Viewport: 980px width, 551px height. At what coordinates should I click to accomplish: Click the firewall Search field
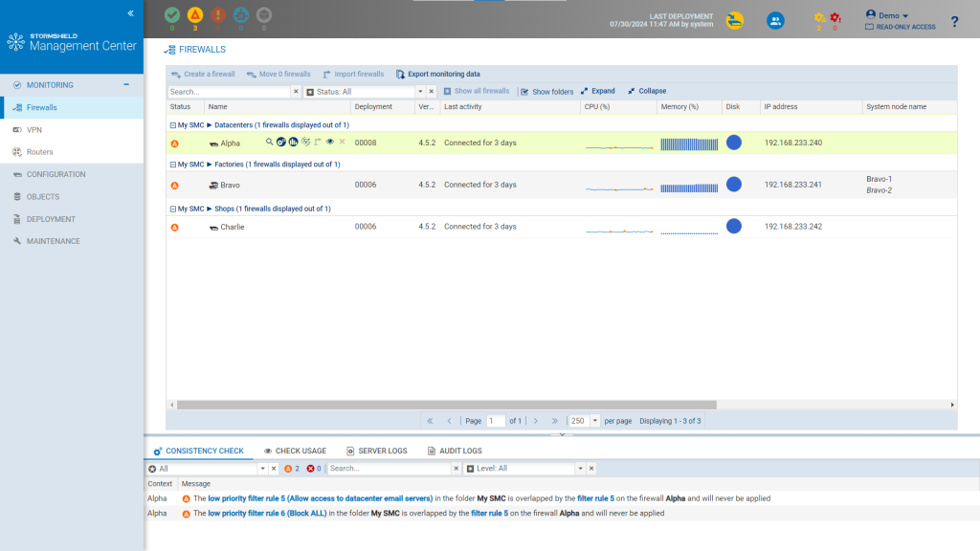pos(230,92)
